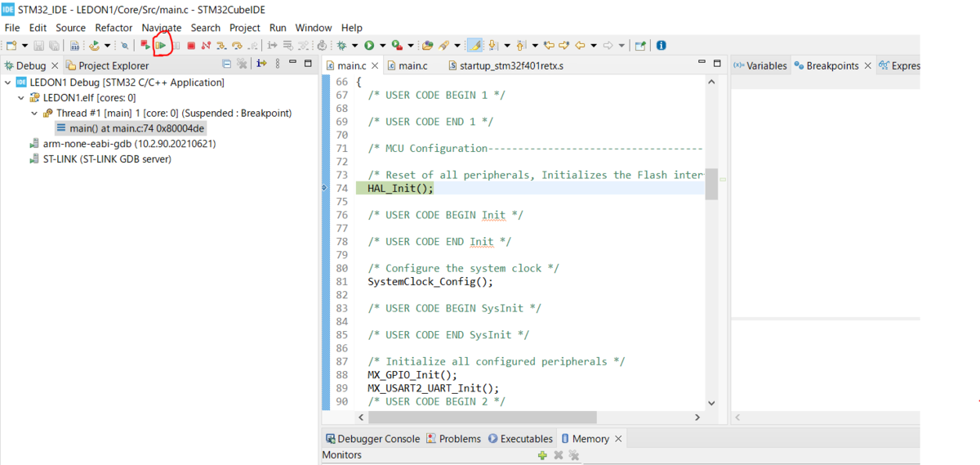Viewport: 980px width, 465px height.
Task: Collapse the Thread #1 main node
Action: 34,114
